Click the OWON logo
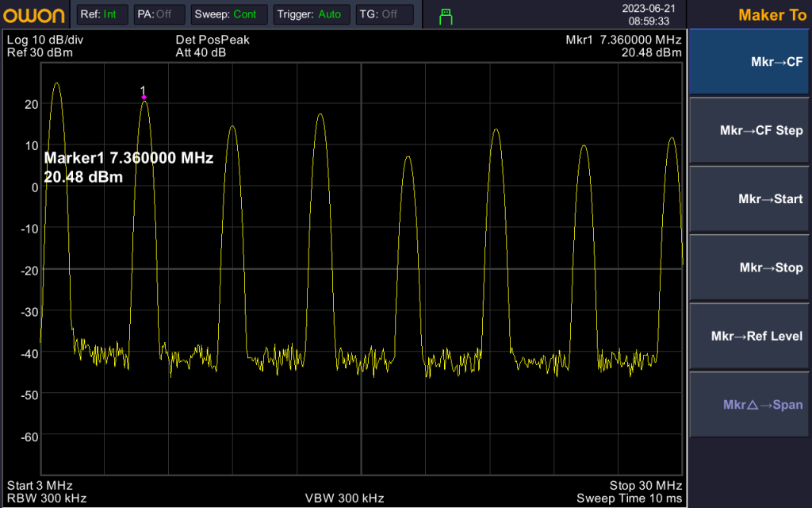Viewport: 812px width, 508px height. pyautogui.click(x=34, y=14)
